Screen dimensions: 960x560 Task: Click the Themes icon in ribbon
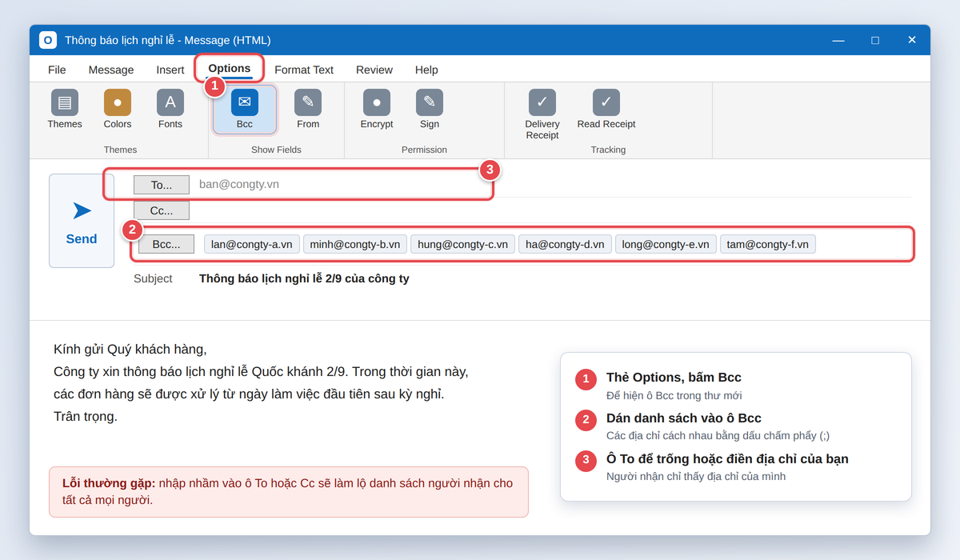point(65,102)
